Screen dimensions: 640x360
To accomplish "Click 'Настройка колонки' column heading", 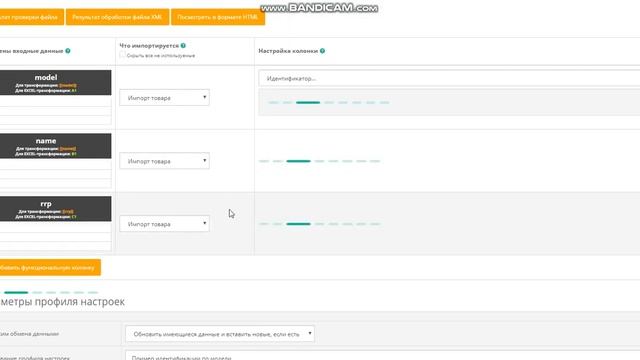I will pos(288,51).
